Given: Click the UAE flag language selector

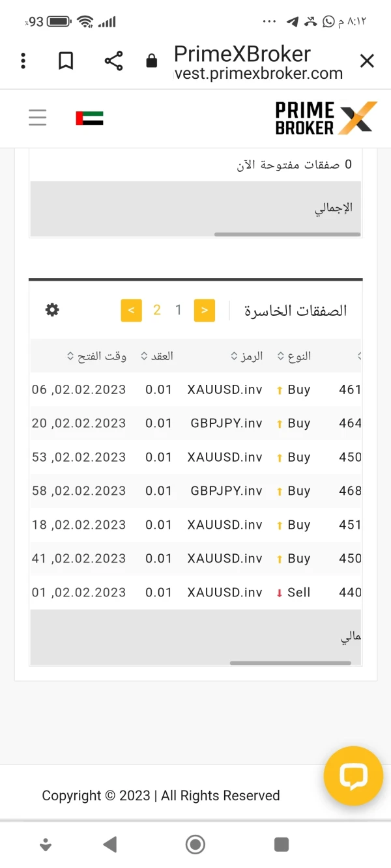Looking at the screenshot, I should [89, 118].
